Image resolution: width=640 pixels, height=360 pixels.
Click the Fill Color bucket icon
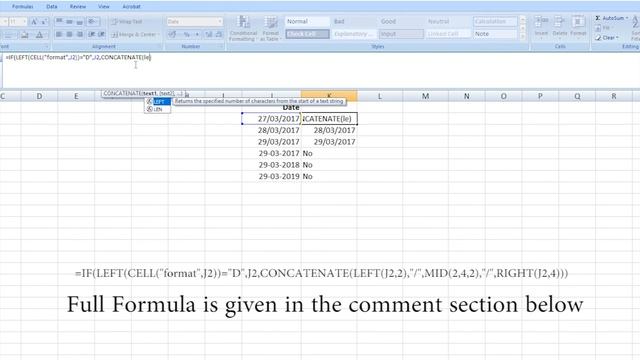click(24, 35)
